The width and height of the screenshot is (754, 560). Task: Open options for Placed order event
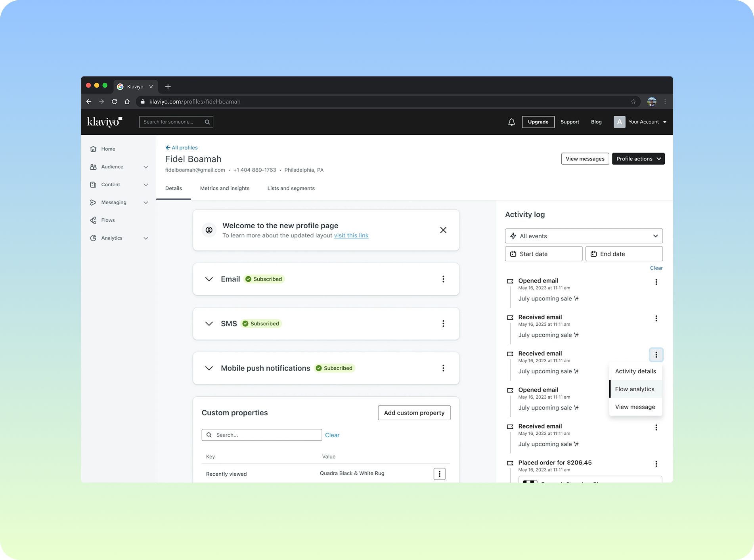(656, 464)
